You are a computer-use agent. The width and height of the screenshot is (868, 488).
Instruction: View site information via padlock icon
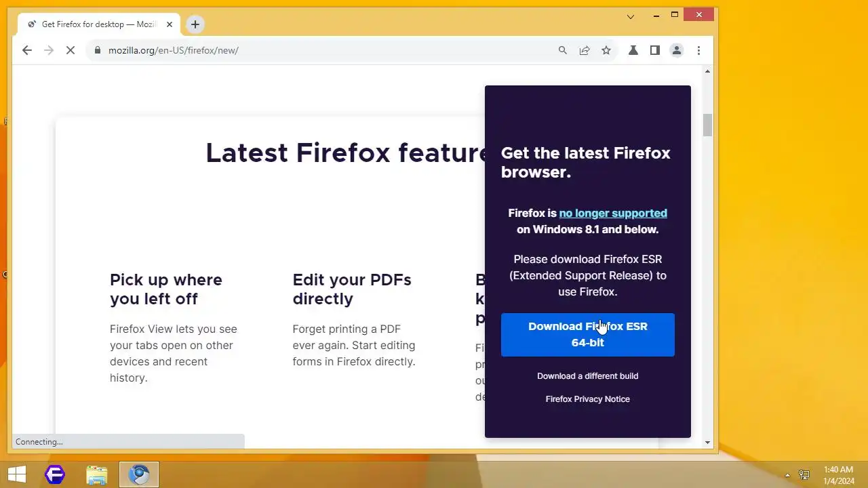click(98, 50)
